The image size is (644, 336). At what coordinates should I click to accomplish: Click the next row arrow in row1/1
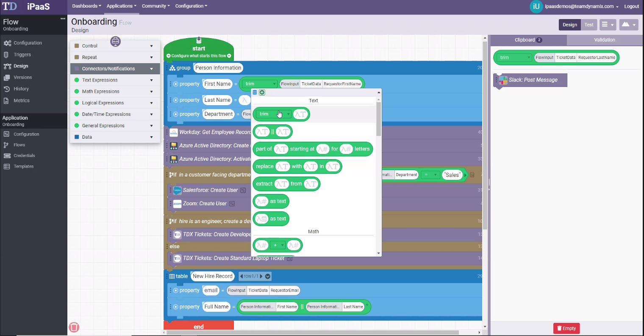point(261,276)
